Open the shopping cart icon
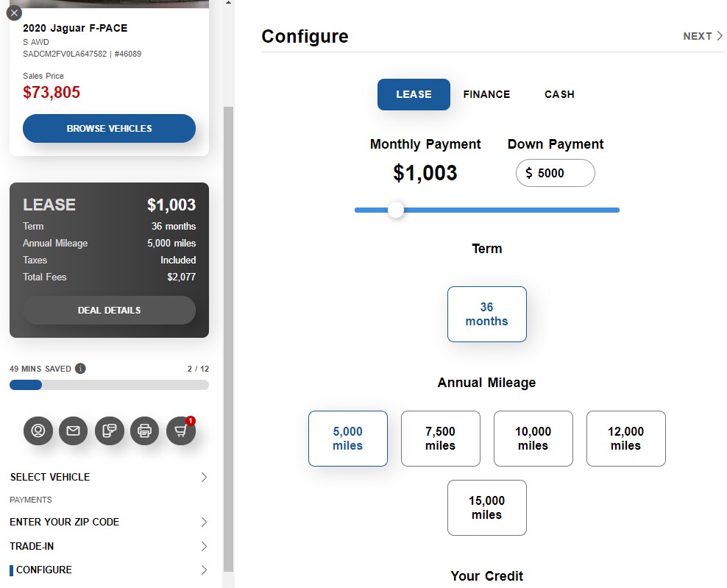The width and height of the screenshot is (727, 588). (x=181, y=431)
